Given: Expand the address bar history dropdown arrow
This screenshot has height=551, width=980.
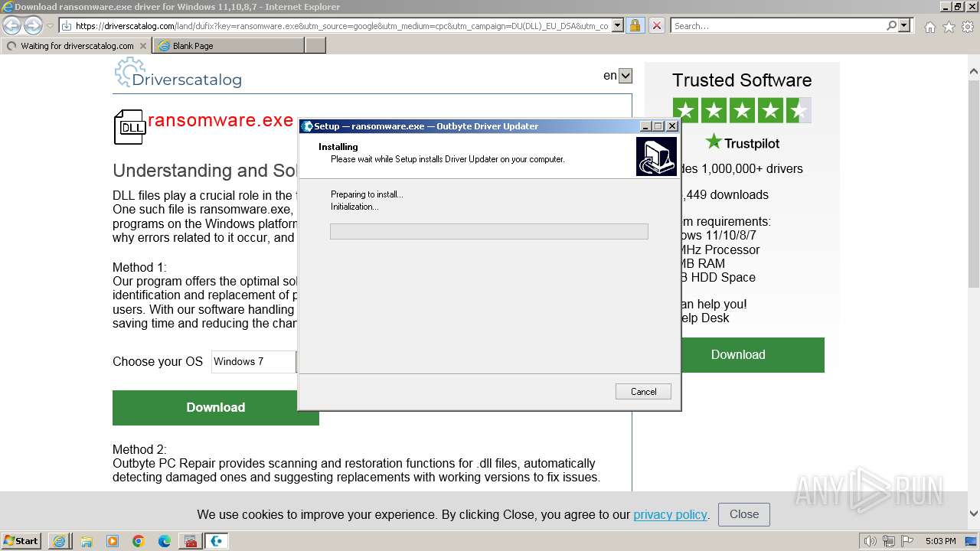Looking at the screenshot, I should click(617, 26).
